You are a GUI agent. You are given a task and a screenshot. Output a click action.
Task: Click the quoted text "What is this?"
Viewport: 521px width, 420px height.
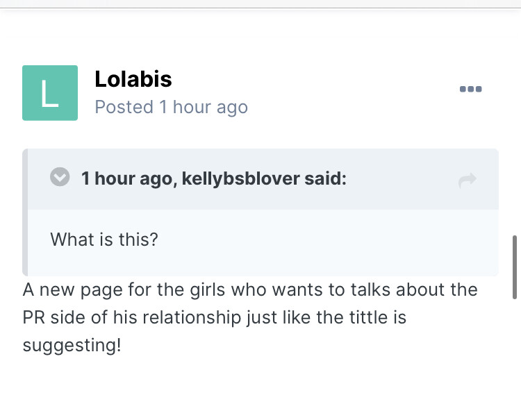pyautogui.click(x=104, y=240)
